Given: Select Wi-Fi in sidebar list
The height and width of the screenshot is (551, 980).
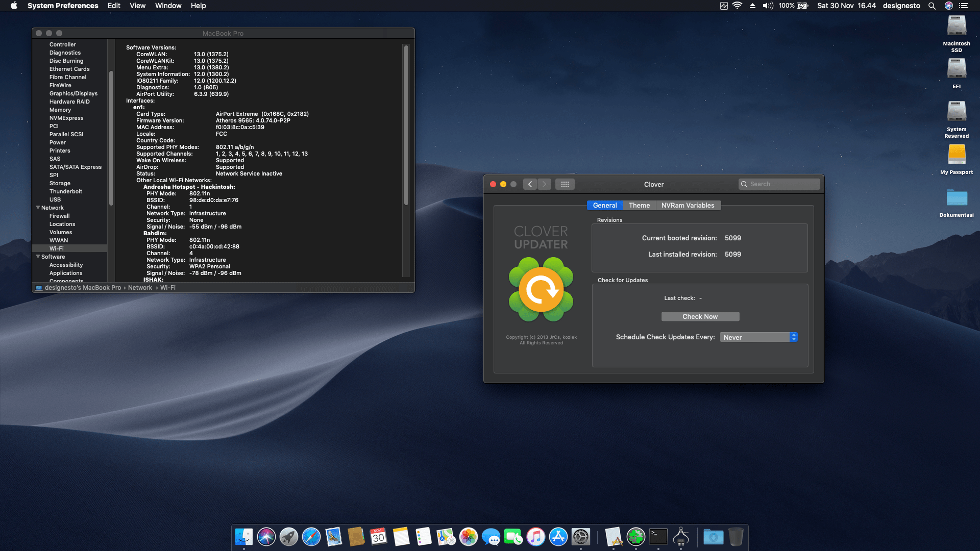Looking at the screenshot, I should 69,248.
